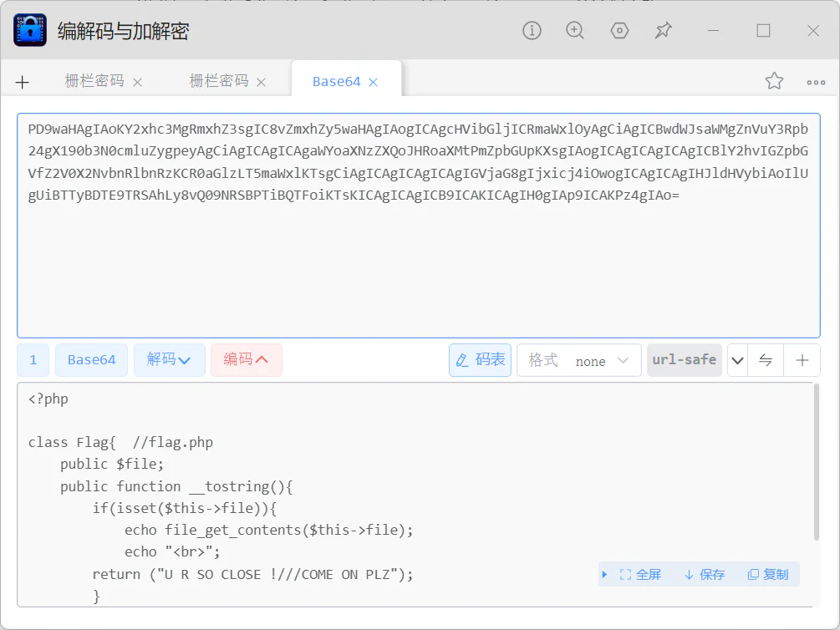
Task: Switch to the second 栅栏密码 tab
Action: tap(219, 81)
